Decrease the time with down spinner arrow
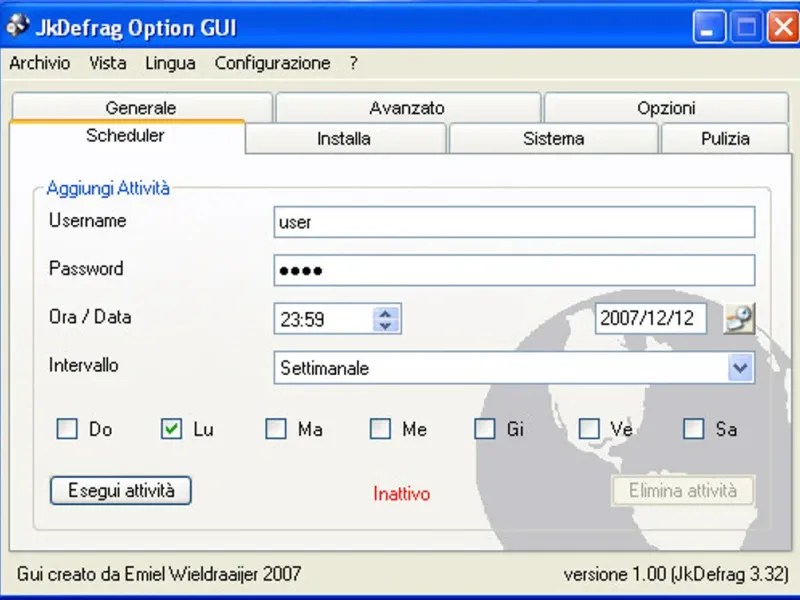The height and width of the screenshot is (600, 800). point(386,326)
